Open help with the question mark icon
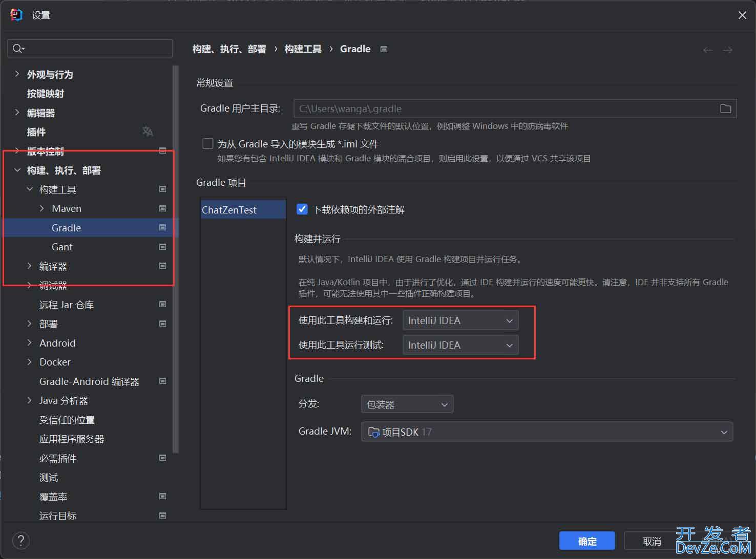The image size is (756, 559). pyautogui.click(x=21, y=540)
